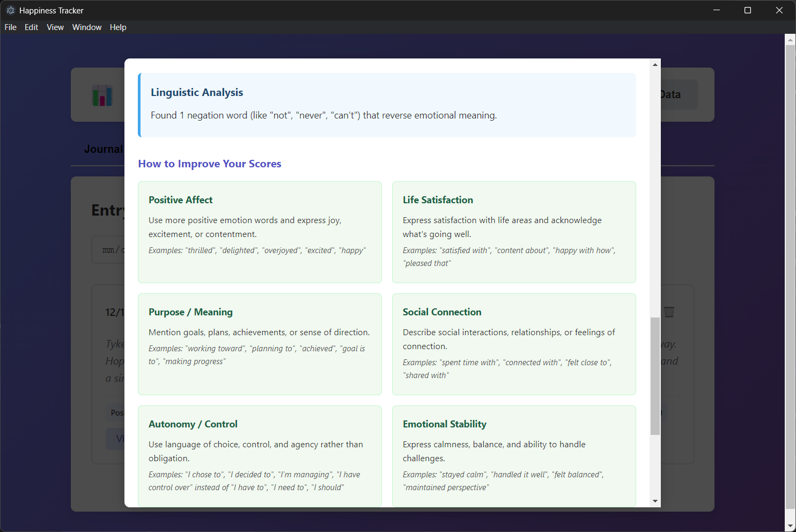
Task: Click the 'How to Improve Your Scores' heading
Action: click(x=210, y=164)
